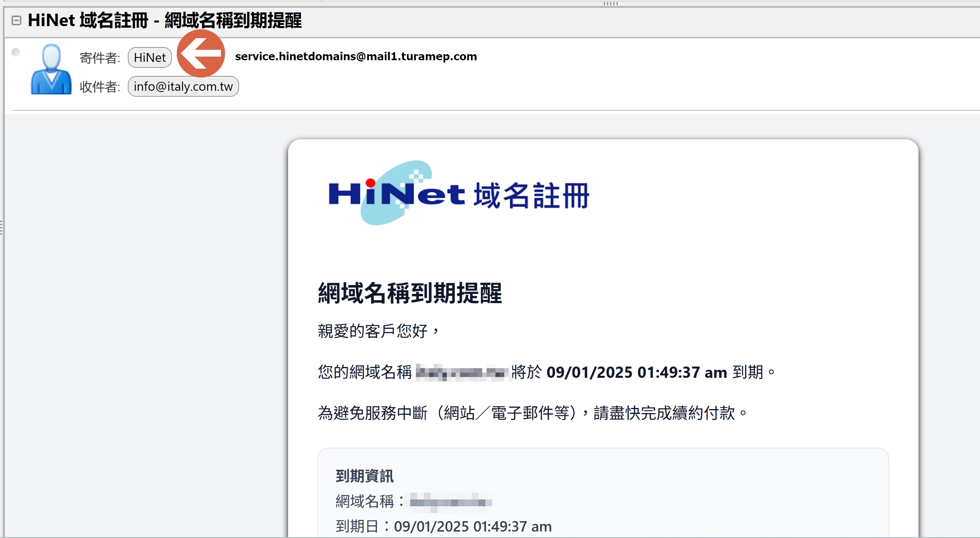Click the gray flag dot beside avatar
Image resolution: width=980 pixels, height=538 pixels.
click(x=16, y=52)
